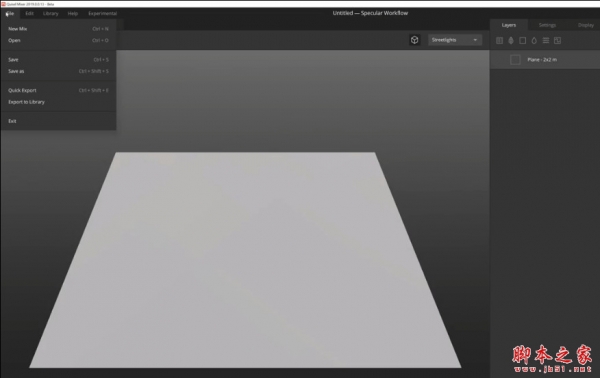Add a solid layer with the square icon
This screenshot has width=600, height=378.
(522, 41)
